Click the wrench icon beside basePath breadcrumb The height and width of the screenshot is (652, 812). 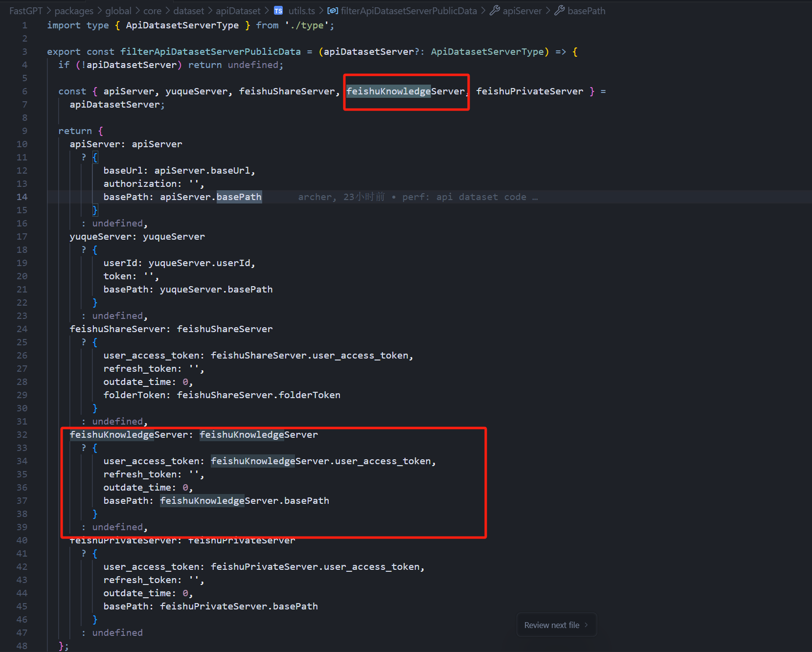(559, 11)
